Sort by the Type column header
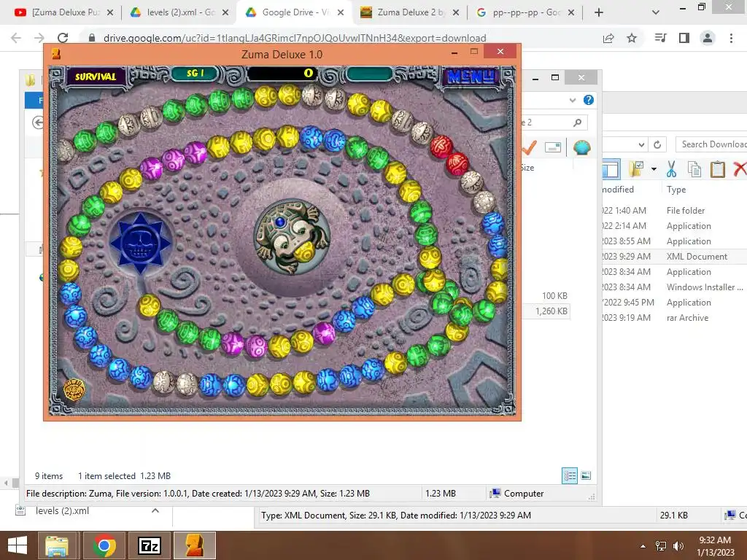747x560 pixels. coord(676,189)
